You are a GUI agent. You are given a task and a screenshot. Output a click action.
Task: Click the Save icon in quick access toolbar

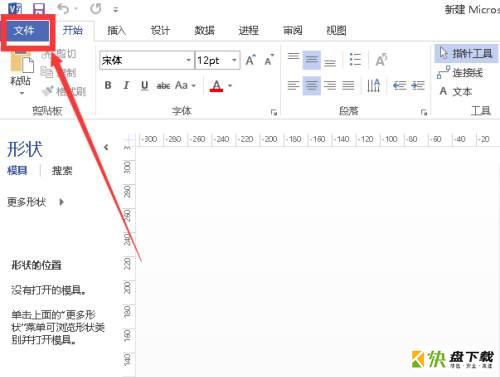click(39, 9)
